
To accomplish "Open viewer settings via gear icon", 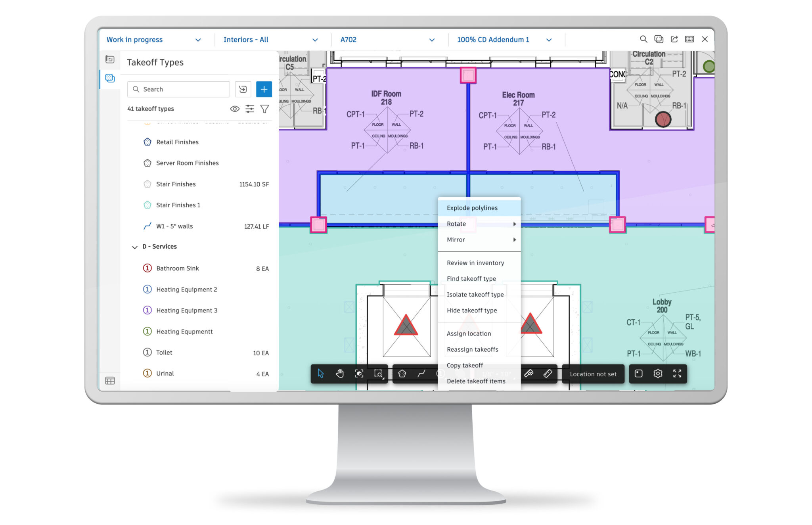I will click(657, 374).
